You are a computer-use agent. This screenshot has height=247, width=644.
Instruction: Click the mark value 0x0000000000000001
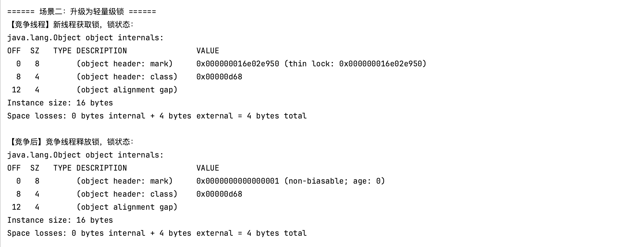[238, 181]
